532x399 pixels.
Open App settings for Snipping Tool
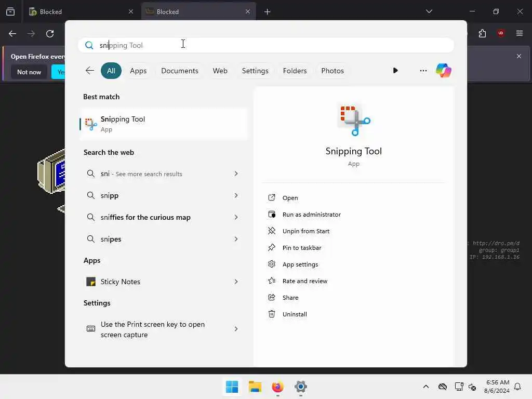pos(300,264)
